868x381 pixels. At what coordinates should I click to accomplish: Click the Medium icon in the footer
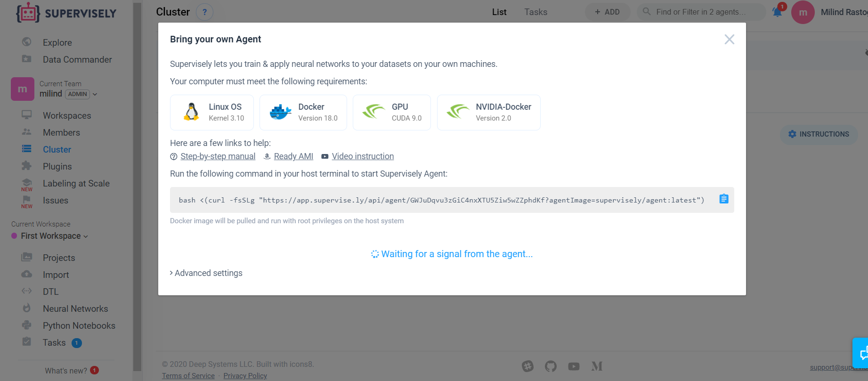tap(597, 366)
